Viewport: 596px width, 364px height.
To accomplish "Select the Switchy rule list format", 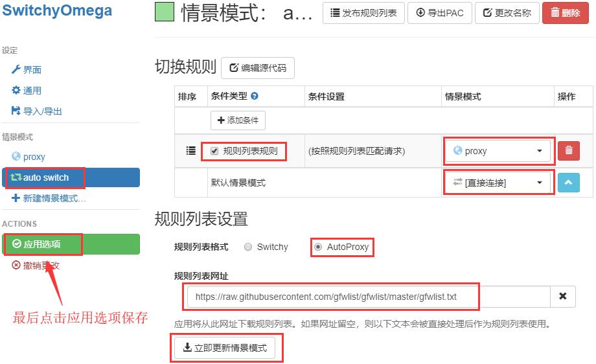I will pos(248,247).
